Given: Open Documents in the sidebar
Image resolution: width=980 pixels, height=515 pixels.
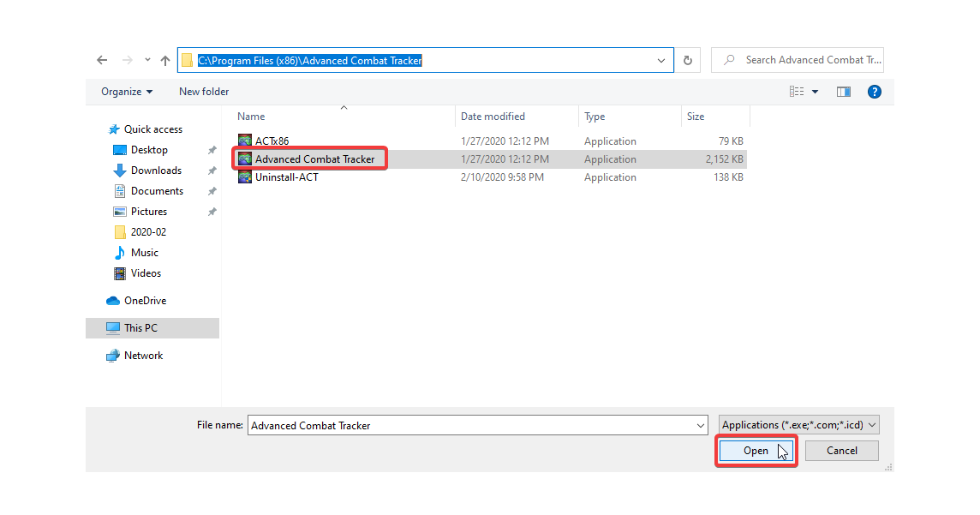Looking at the screenshot, I should pos(157,190).
